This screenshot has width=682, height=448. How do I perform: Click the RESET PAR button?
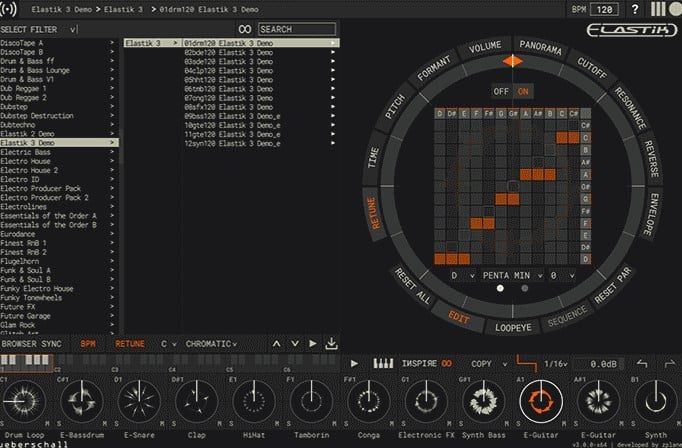click(x=612, y=285)
